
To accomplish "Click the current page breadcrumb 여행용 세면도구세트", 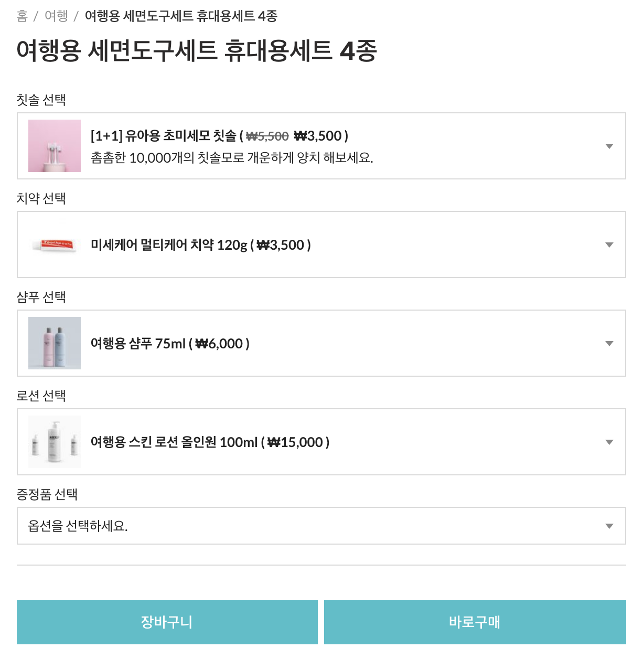I will click(x=181, y=16).
